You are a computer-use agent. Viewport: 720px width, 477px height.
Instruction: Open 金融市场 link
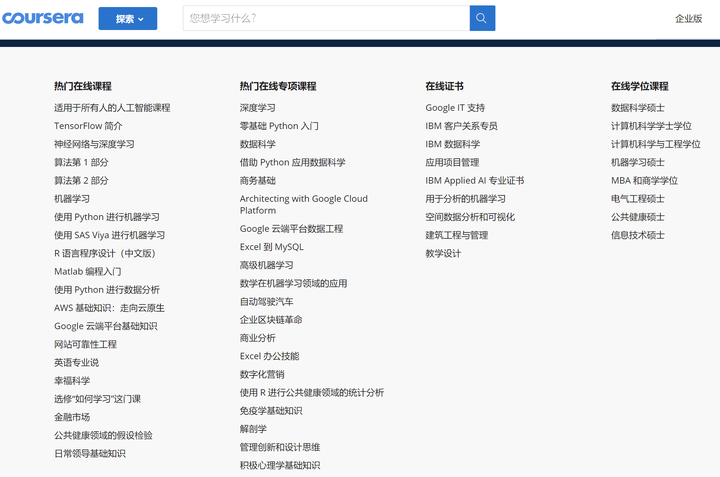pos(72,417)
